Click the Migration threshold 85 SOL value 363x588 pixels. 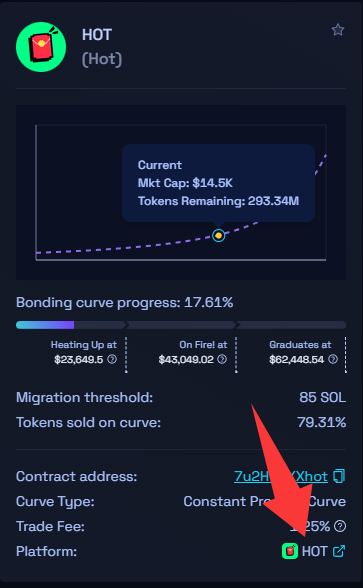(x=322, y=398)
